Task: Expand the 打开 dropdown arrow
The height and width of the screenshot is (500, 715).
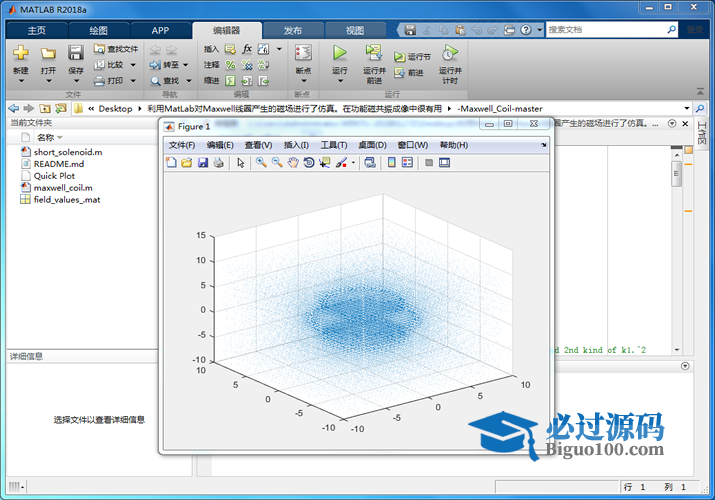Action: click(x=48, y=81)
